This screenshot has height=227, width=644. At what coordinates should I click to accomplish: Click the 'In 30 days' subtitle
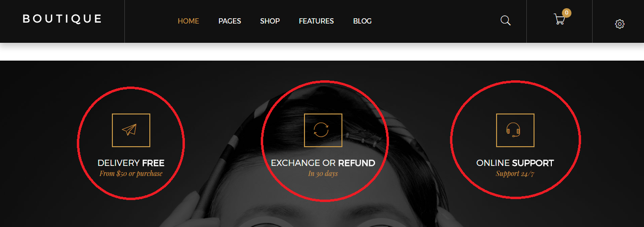pos(323,174)
